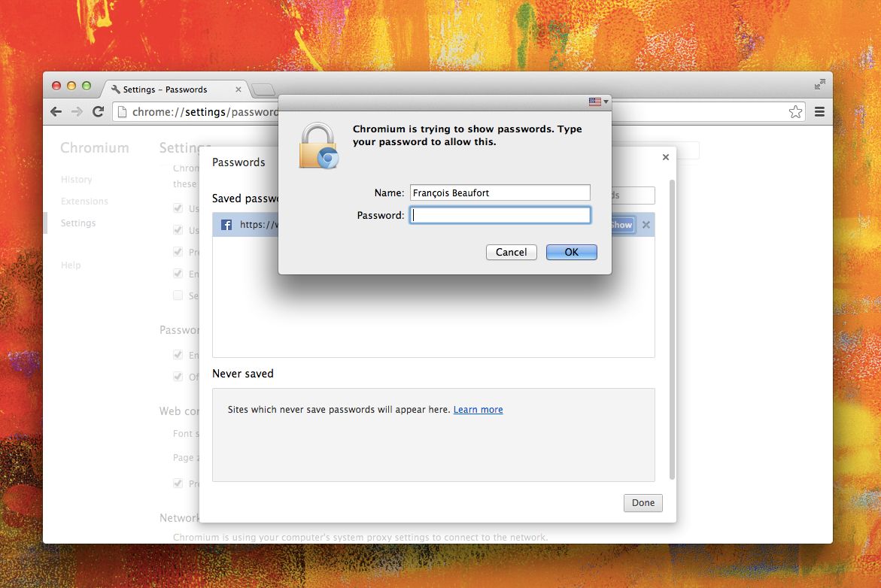This screenshot has width=881, height=588.
Task: Open Help in the Chromium sidebar
Action: click(x=71, y=265)
